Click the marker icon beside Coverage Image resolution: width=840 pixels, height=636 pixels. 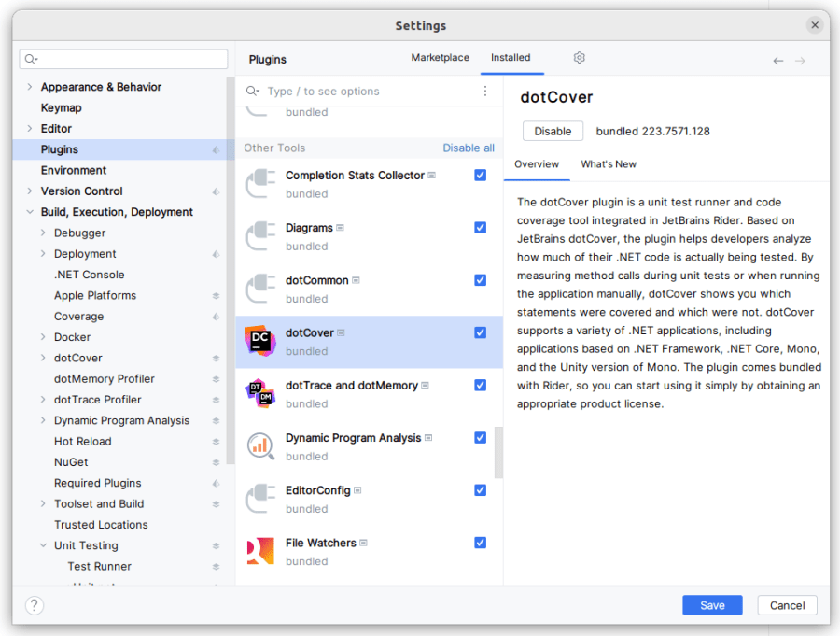(x=216, y=317)
